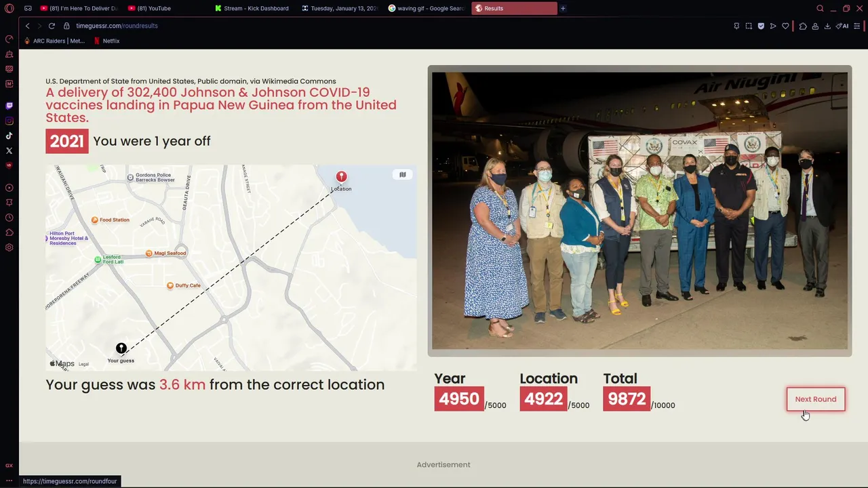Open the sidebar Settings gear icon
Image resolution: width=868 pixels, height=488 pixels.
pos(9,247)
